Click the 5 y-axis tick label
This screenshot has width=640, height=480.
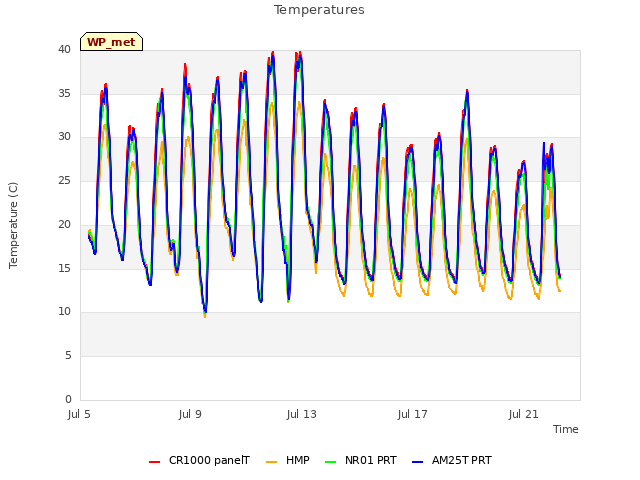68,356
